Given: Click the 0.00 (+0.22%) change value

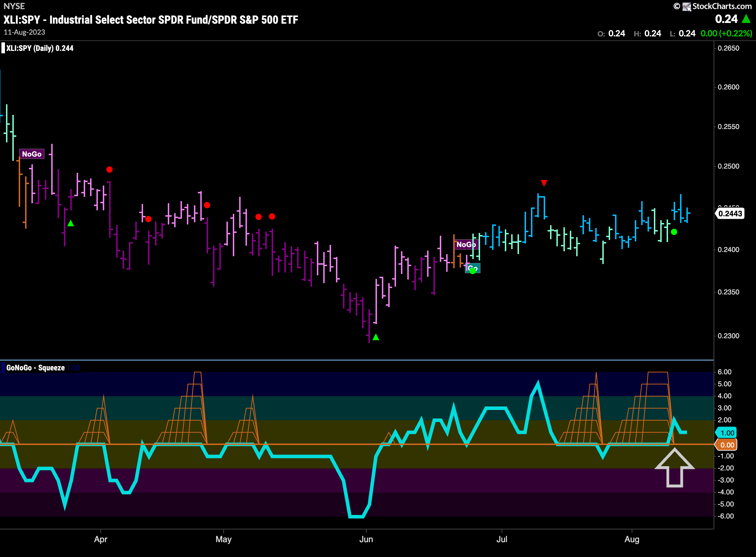Looking at the screenshot, I should tap(726, 34).
